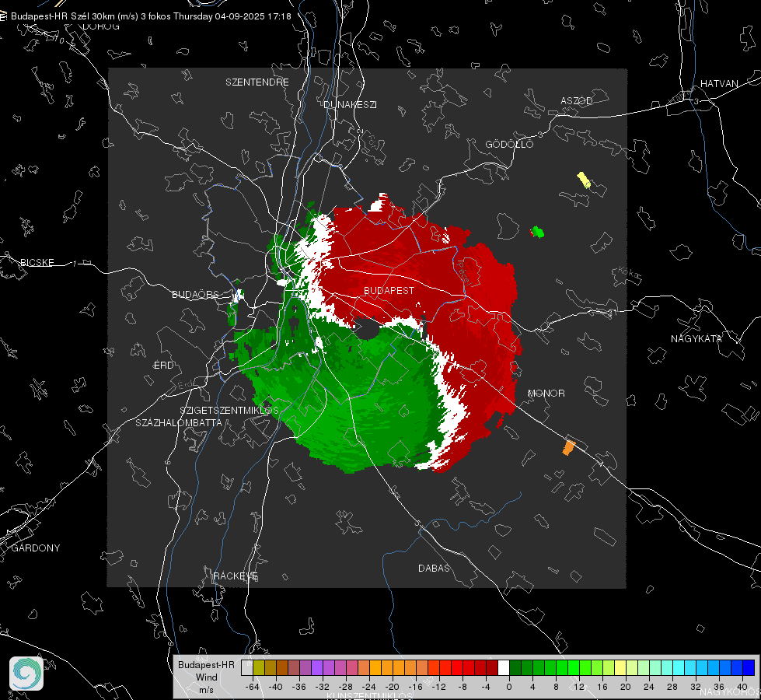Click the SZIGETSZENTMIKLÓS label

tap(229, 411)
